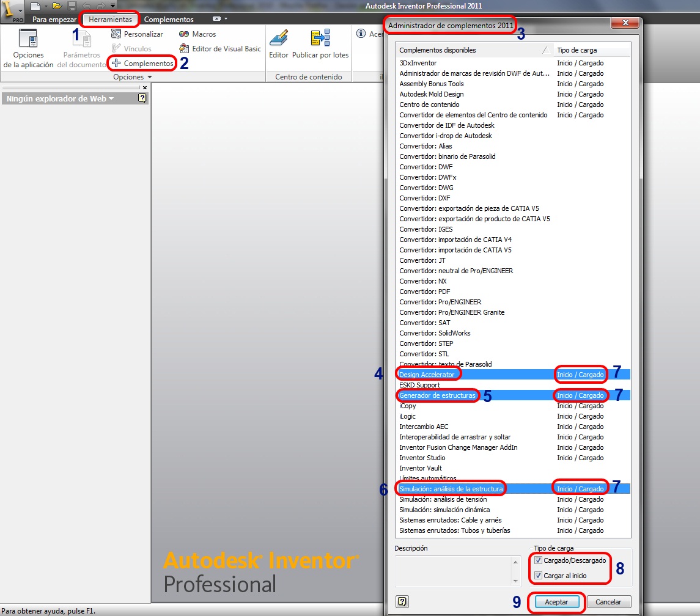Open the Content Center Editor
Viewport: 700px width, 616px height.
tap(279, 44)
